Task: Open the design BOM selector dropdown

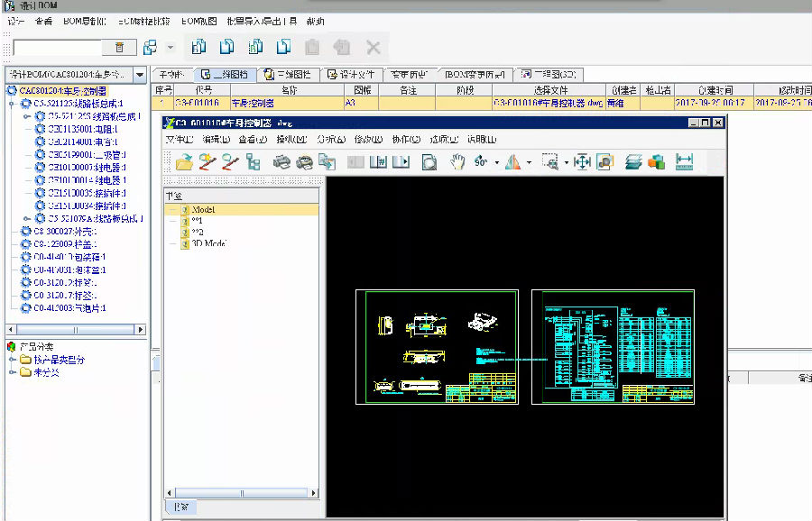Action: [140, 75]
